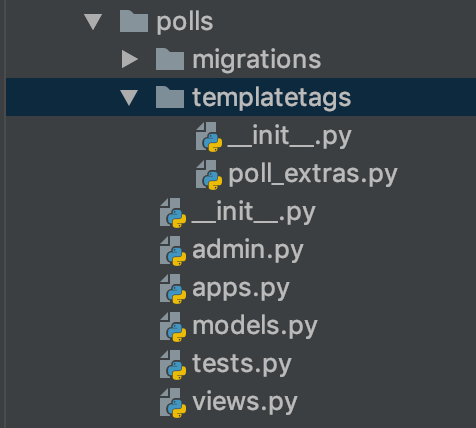Click the templatetags folder icon

coord(170,97)
